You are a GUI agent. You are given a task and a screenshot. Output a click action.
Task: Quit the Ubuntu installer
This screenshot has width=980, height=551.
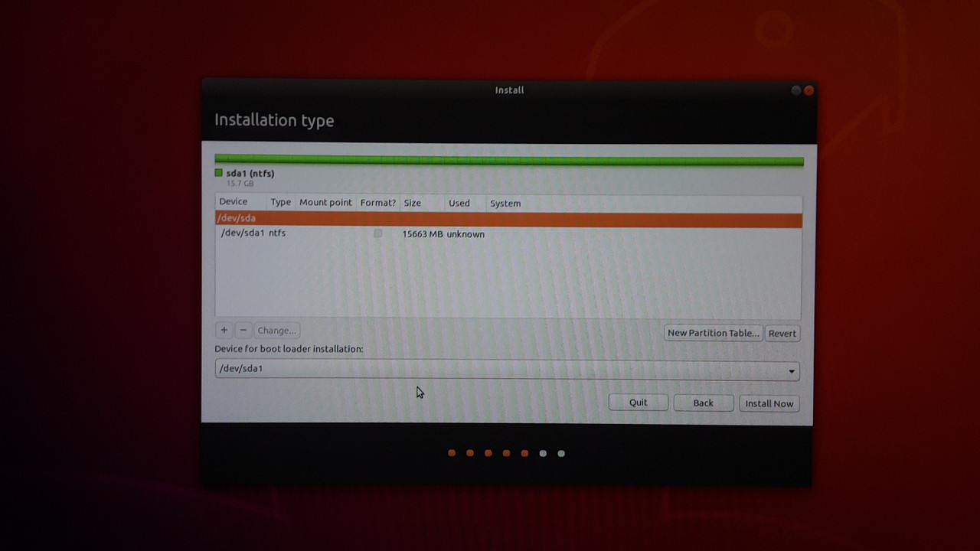point(638,403)
